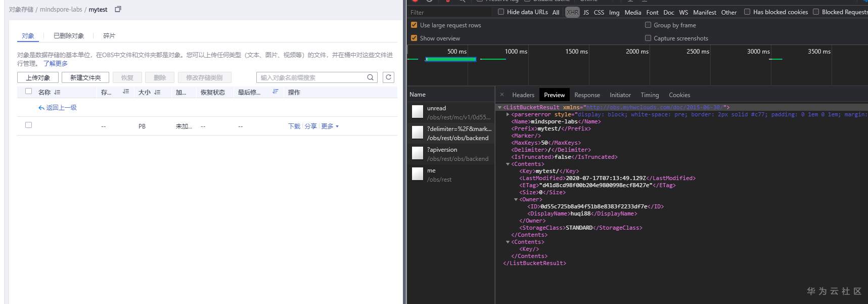Sort by 大小 column sort icon
Screen dimensions: 868x304
tap(157, 92)
